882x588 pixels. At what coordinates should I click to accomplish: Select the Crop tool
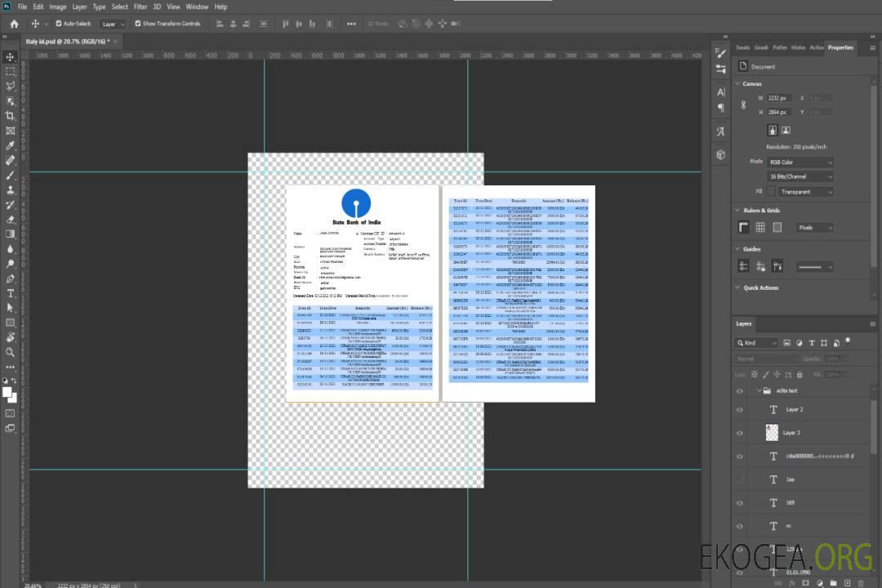click(11, 116)
